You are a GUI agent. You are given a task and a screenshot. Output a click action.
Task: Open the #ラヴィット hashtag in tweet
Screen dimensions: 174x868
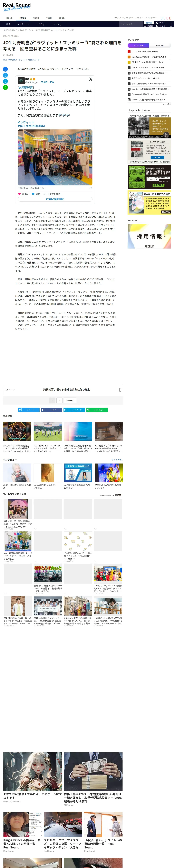click(26, 122)
